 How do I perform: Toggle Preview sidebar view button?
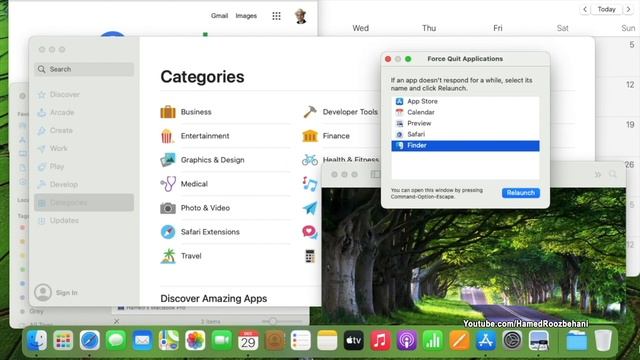point(376,174)
